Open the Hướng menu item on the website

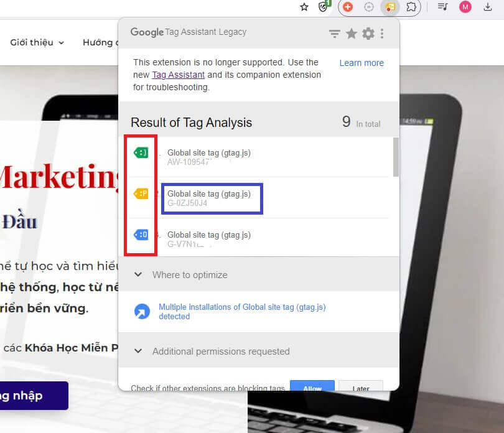101,42
